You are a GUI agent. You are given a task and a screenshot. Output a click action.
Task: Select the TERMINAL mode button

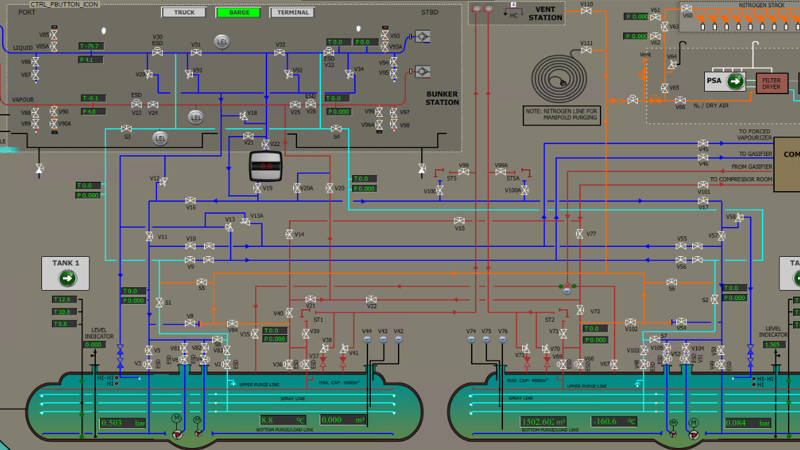coord(291,13)
